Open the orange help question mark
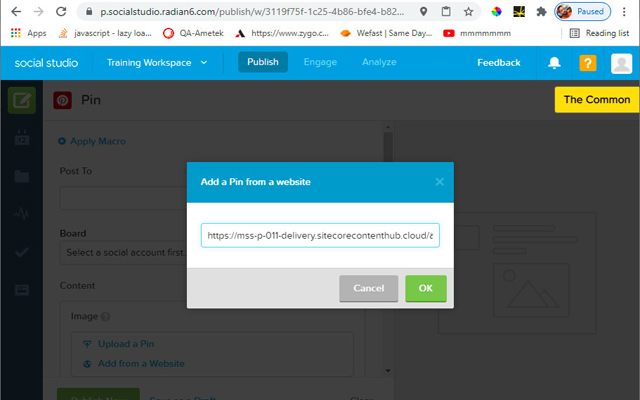The image size is (640, 400). [x=588, y=63]
